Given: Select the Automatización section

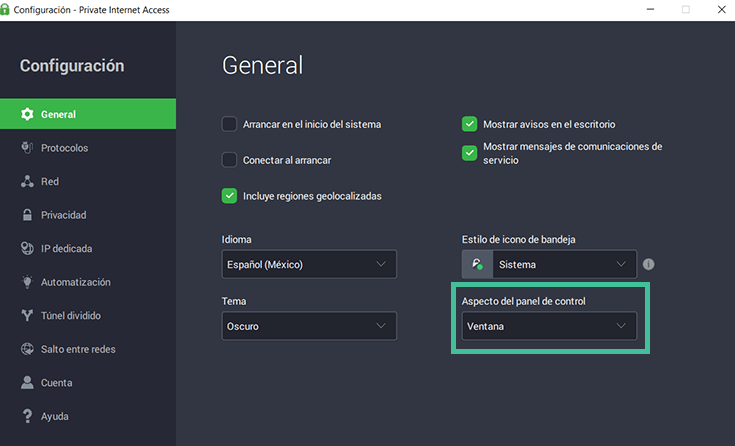Looking at the screenshot, I should click(x=88, y=282).
